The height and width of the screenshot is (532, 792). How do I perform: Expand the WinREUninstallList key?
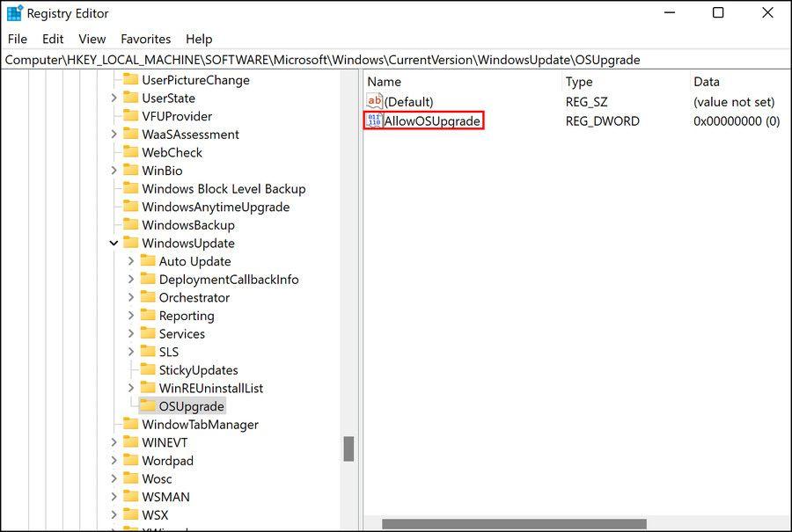tap(131, 388)
